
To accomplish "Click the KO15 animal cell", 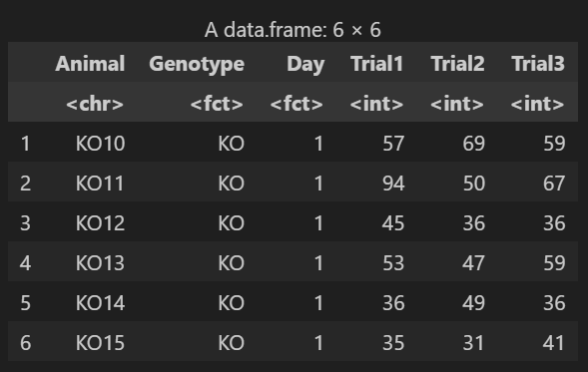I will [x=100, y=343].
